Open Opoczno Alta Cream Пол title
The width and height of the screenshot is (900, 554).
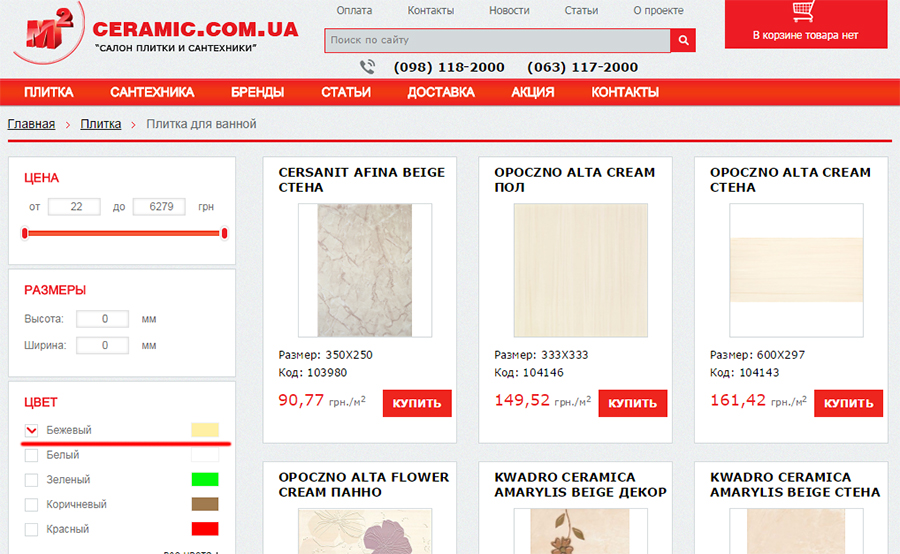[x=575, y=180]
